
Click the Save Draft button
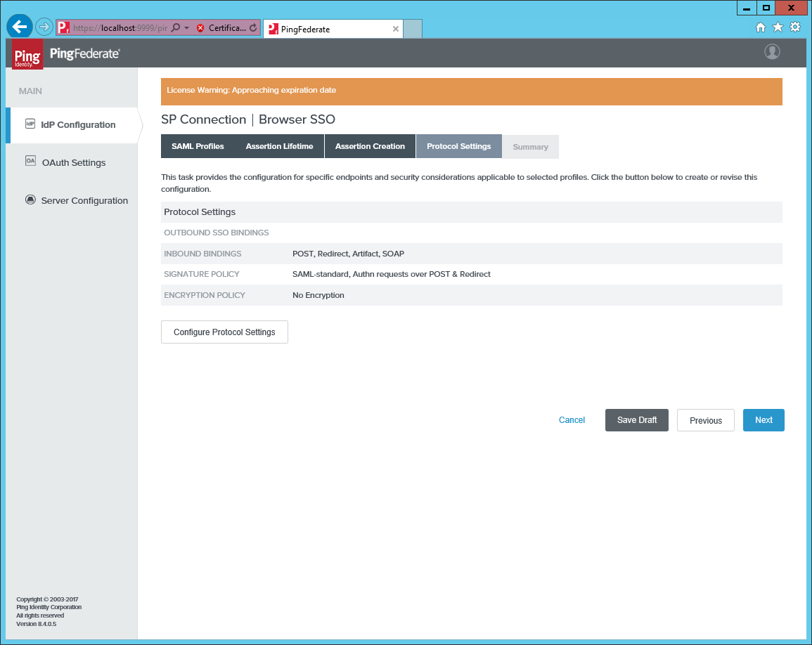(x=637, y=420)
